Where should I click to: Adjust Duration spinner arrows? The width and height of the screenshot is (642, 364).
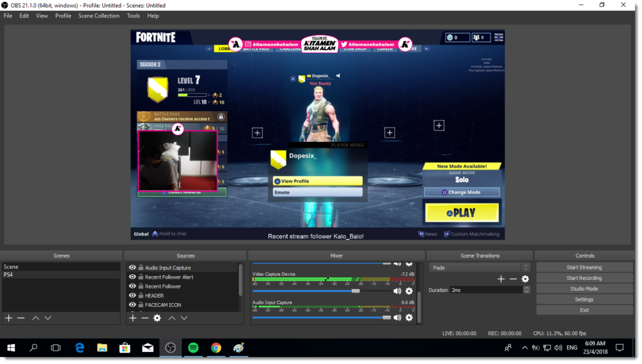526,290
